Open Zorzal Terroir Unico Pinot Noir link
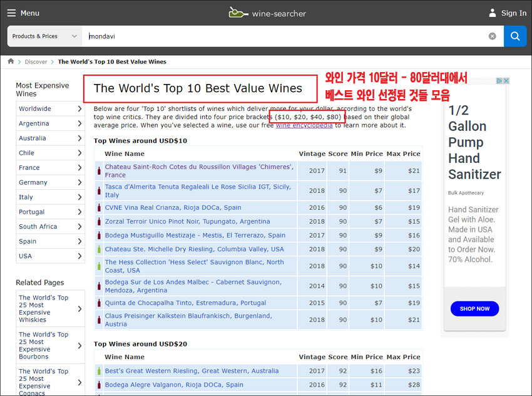This screenshot has width=532, height=396. (x=187, y=221)
